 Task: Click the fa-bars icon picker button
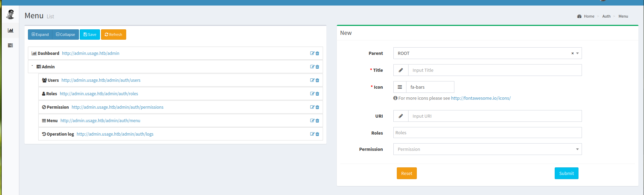(x=400, y=87)
